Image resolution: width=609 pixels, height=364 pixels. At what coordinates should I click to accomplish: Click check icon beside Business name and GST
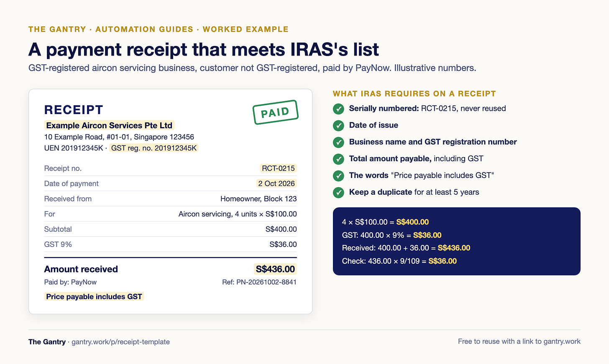(x=338, y=143)
